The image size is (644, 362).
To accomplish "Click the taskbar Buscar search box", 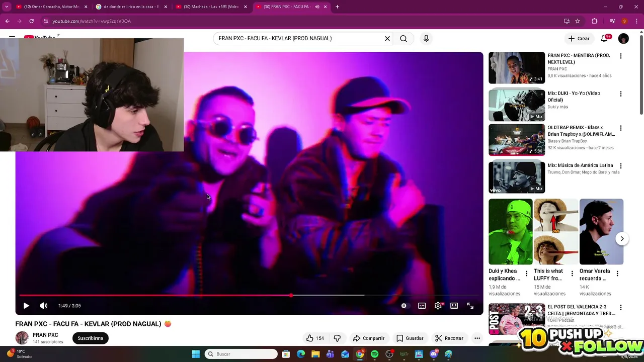I will point(242,354).
